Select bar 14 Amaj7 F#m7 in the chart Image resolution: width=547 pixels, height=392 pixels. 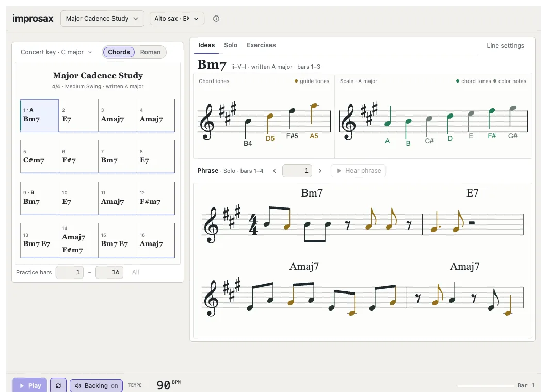78,240
